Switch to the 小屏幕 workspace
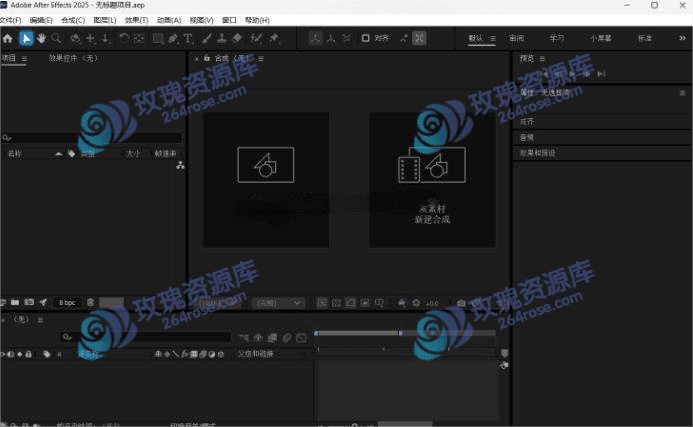Viewport: 693px width, 427px height. tap(601, 38)
